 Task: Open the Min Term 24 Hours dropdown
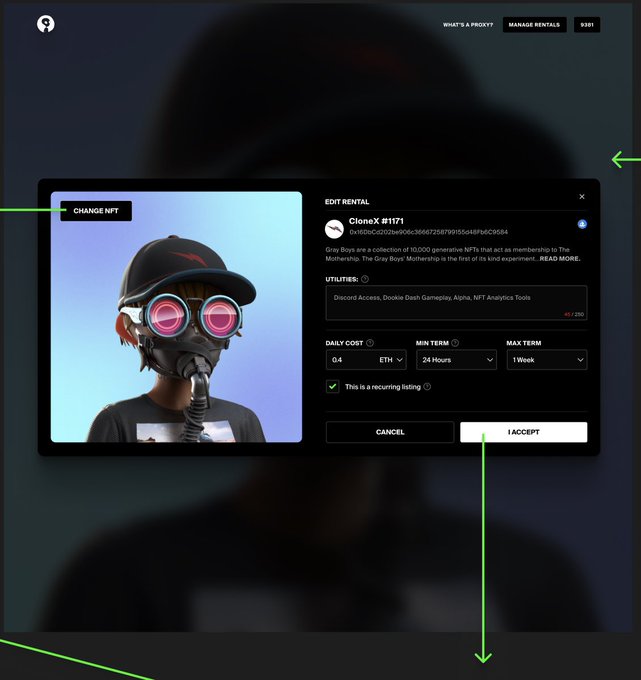(x=456, y=360)
